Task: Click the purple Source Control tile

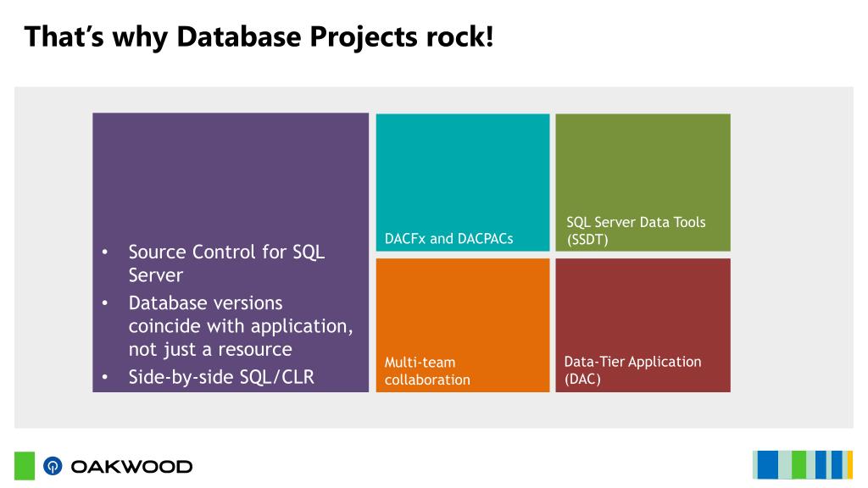Action: click(x=231, y=252)
